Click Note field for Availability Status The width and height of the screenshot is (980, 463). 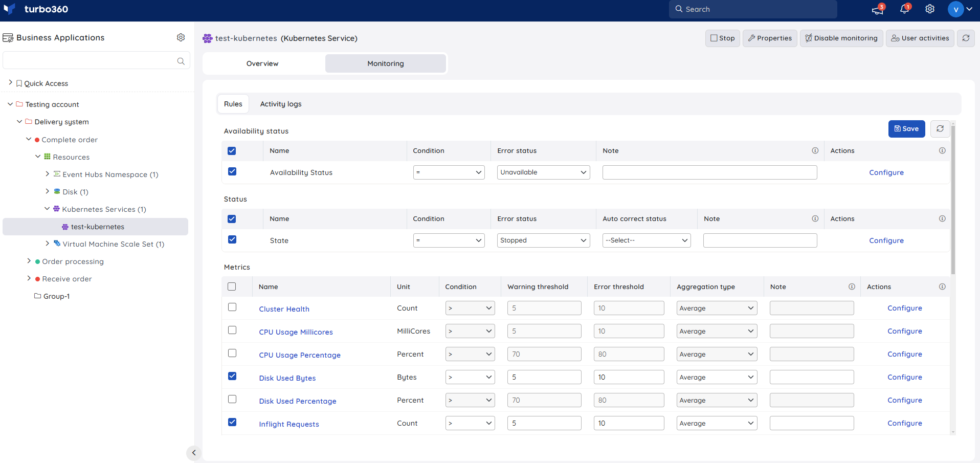click(x=709, y=172)
